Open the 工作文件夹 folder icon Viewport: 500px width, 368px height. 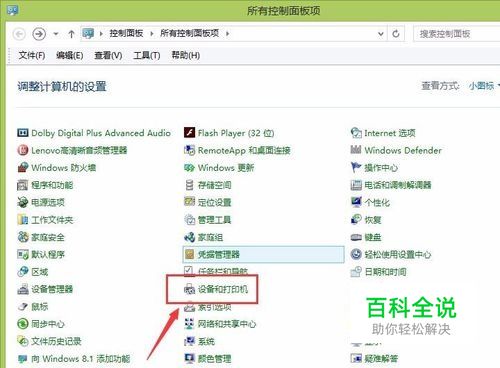[22, 220]
